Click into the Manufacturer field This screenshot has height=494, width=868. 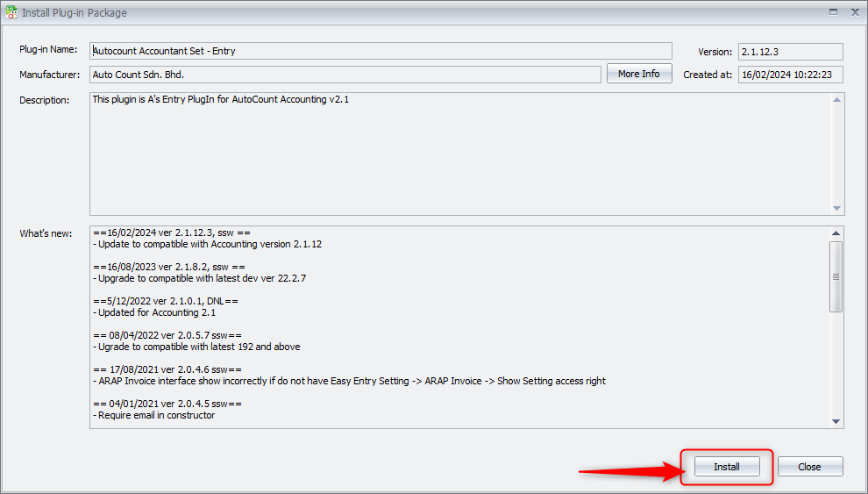(345, 75)
